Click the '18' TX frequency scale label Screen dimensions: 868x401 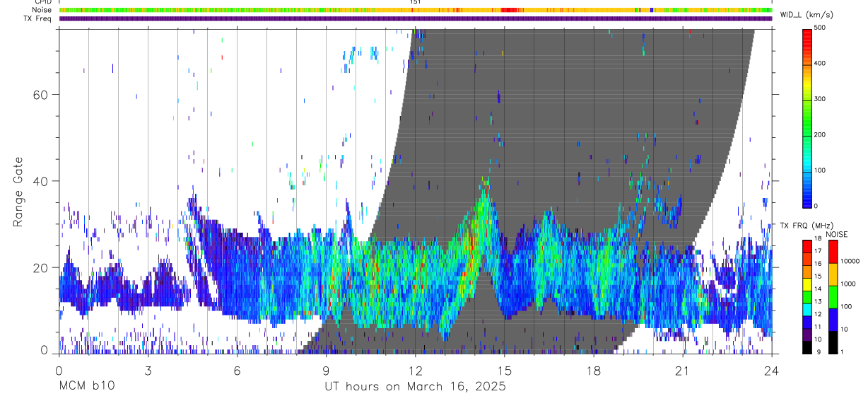tap(818, 239)
